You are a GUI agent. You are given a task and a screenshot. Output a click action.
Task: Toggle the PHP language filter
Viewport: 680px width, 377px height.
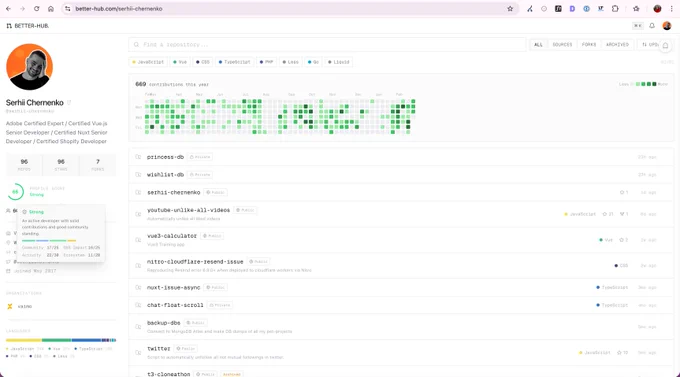(266, 62)
